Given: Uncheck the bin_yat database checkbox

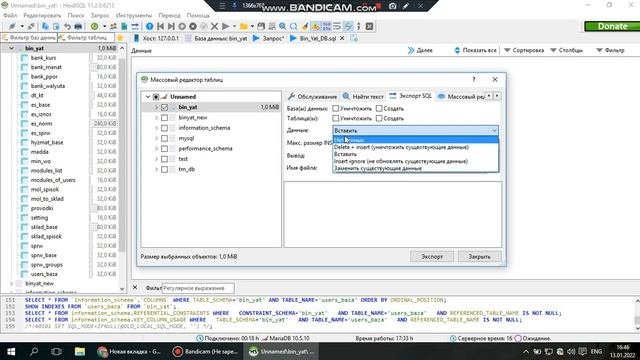Looking at the screenshot, I should tap(164, 107).
